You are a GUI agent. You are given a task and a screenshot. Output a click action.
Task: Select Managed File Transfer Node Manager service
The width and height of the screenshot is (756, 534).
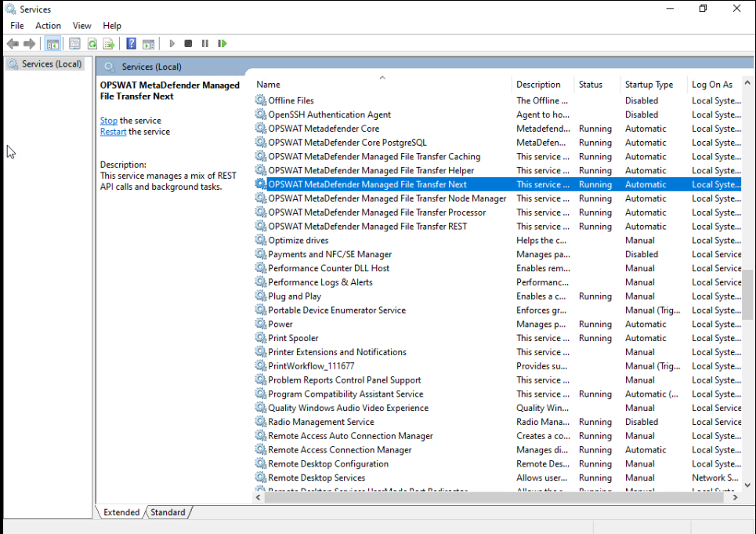(497, 198)
